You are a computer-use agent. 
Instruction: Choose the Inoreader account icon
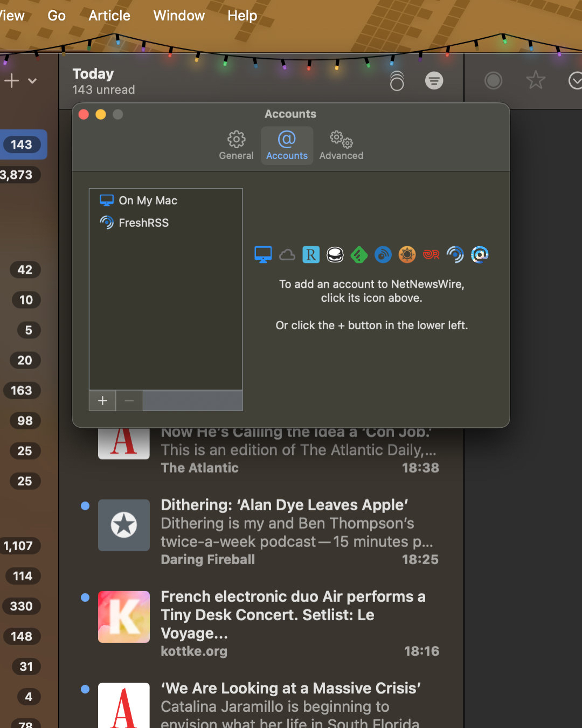(x=383, y=254)
